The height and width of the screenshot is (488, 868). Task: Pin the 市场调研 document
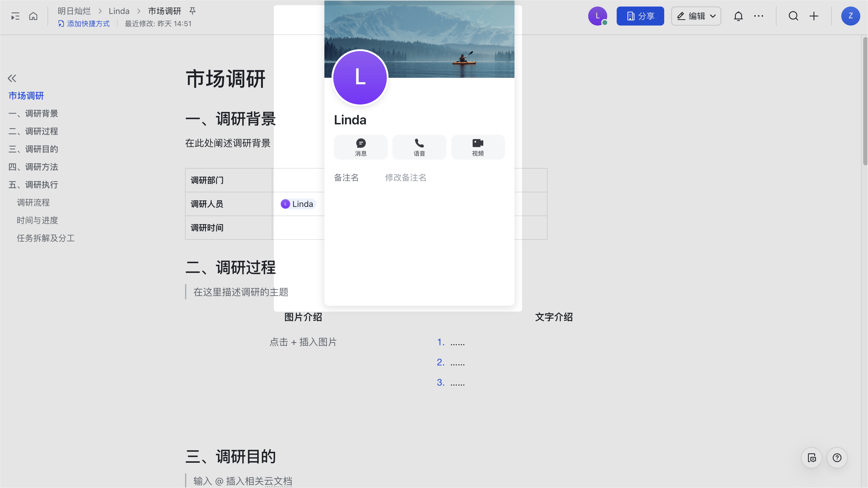coord(192,11)
